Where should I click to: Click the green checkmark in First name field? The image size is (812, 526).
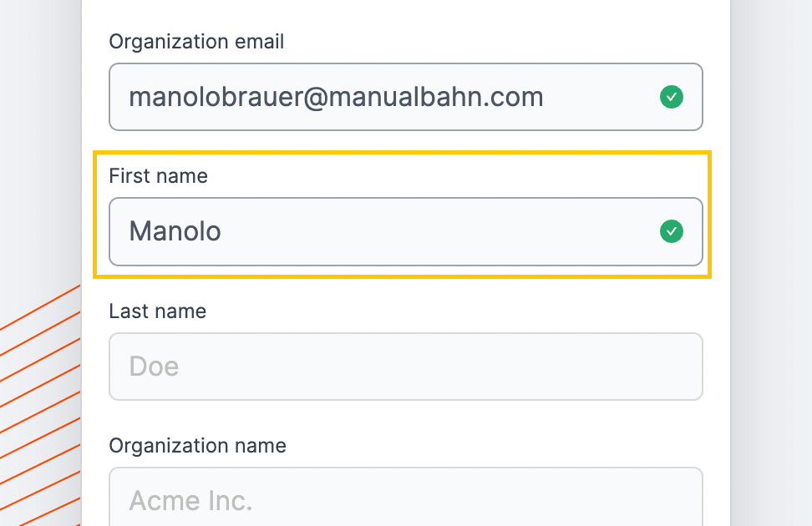pos(671,231)
